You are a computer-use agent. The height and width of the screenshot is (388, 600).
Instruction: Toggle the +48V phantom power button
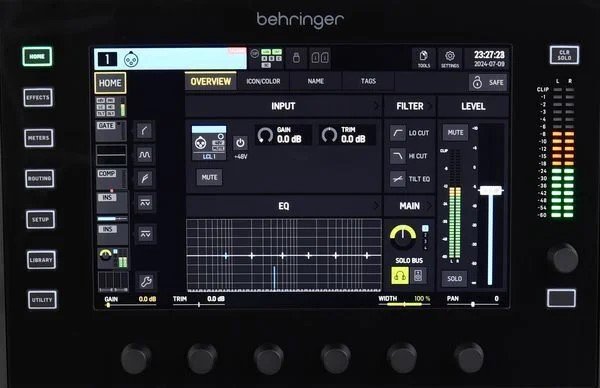point(240,143)
